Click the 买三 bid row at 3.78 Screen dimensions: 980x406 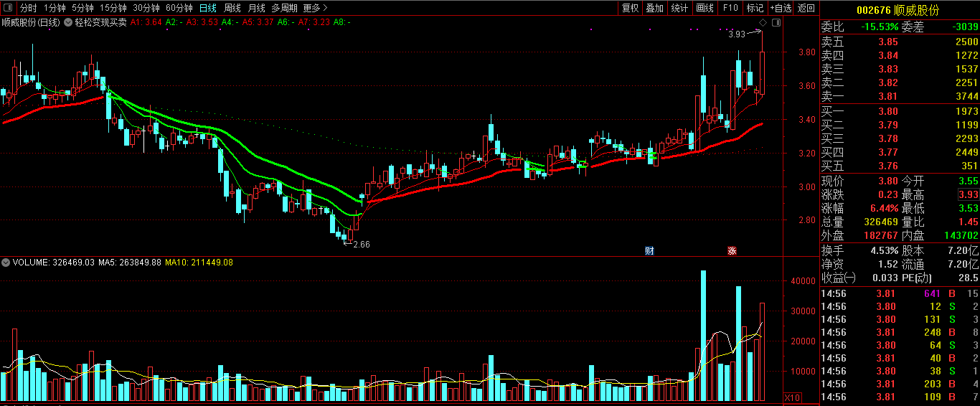(900, 138)
